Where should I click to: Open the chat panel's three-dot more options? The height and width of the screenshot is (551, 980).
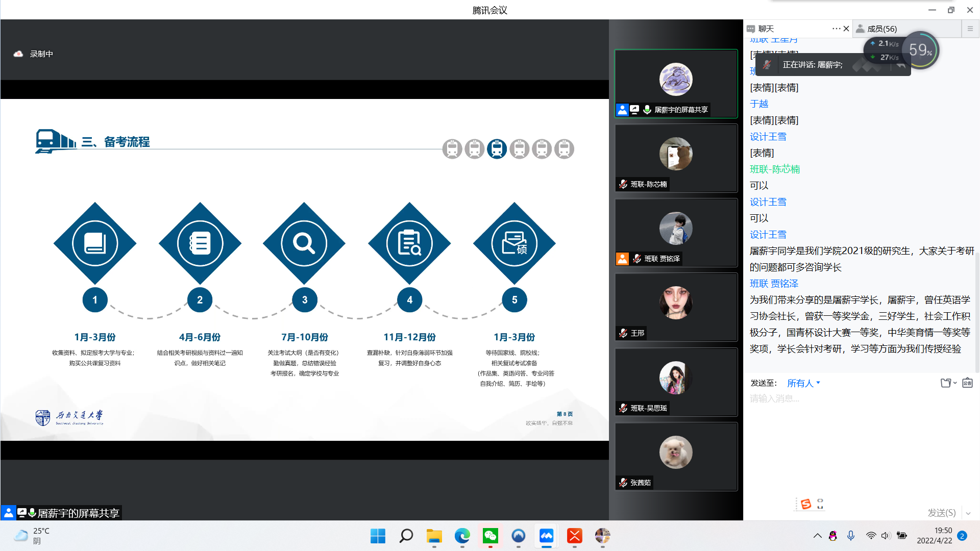click(x=836, y=29)
